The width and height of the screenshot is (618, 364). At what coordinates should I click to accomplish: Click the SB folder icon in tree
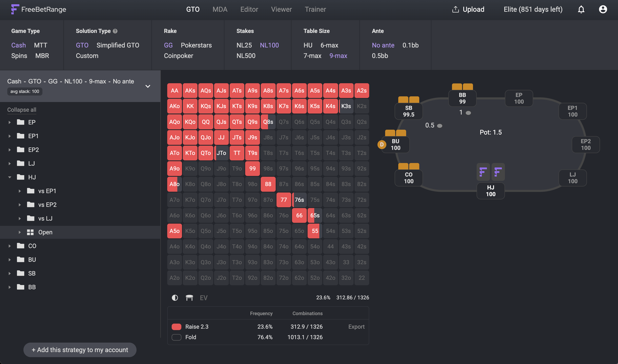click(21, 273)
